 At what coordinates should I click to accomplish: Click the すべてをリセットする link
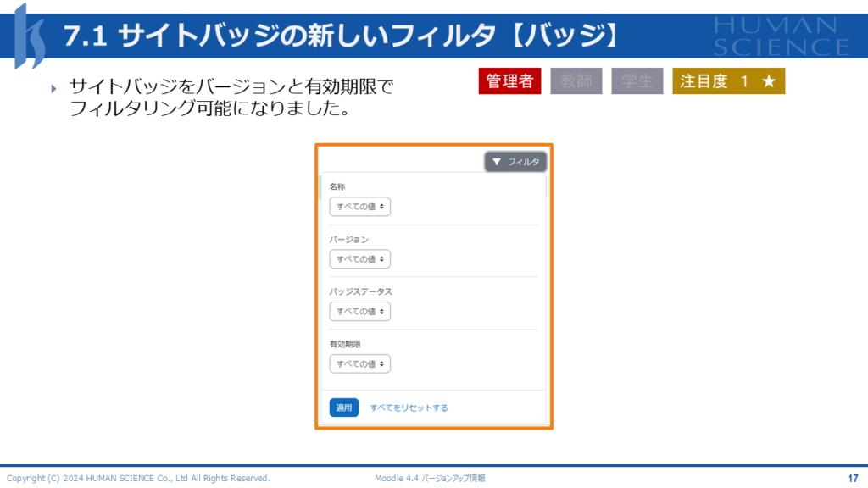(x=409, y=408)
